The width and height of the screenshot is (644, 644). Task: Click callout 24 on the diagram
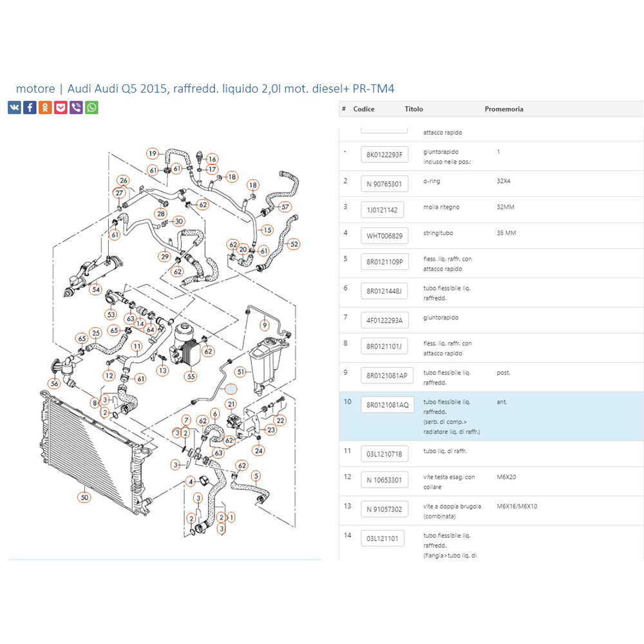point(259,451)
